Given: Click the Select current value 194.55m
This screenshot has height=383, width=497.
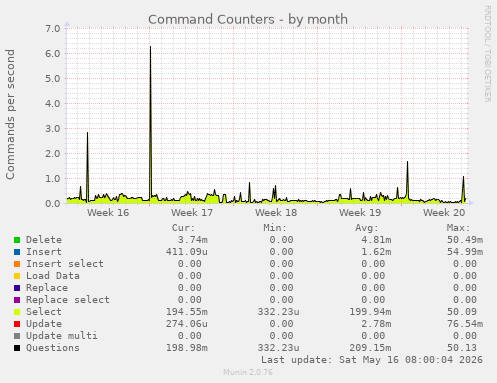Looking at the screenshot, I should pyautogui.click(x=187, y=312).
